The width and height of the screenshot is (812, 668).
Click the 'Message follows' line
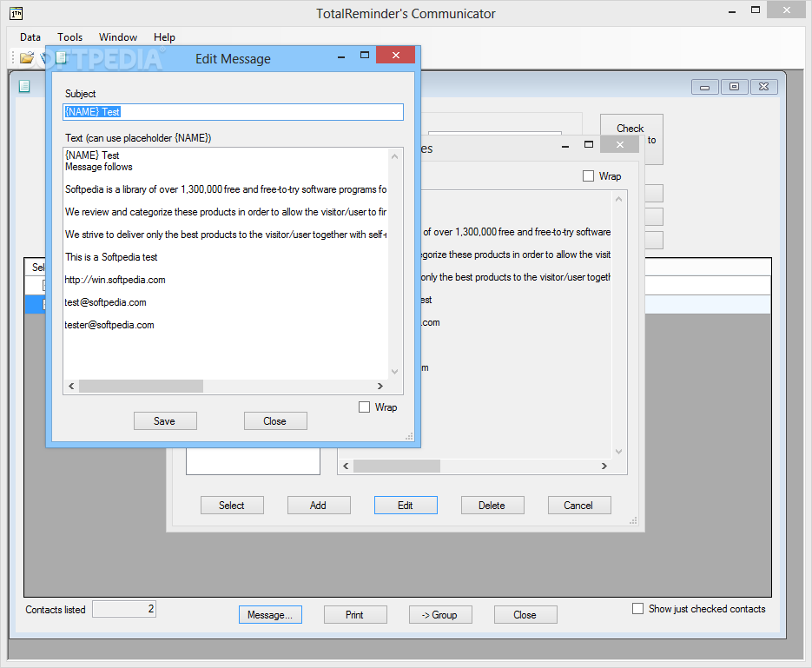[x=99, y=167]
